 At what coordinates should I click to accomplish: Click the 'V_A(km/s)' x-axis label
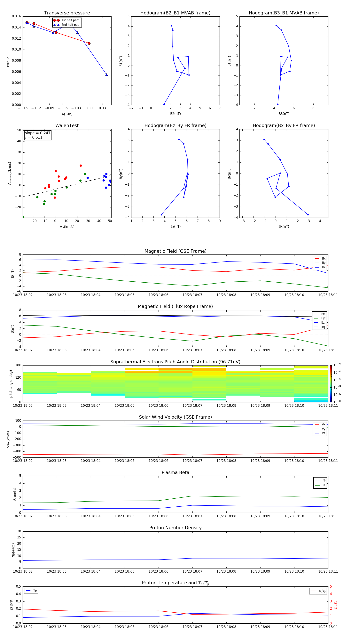pos(67,227)
